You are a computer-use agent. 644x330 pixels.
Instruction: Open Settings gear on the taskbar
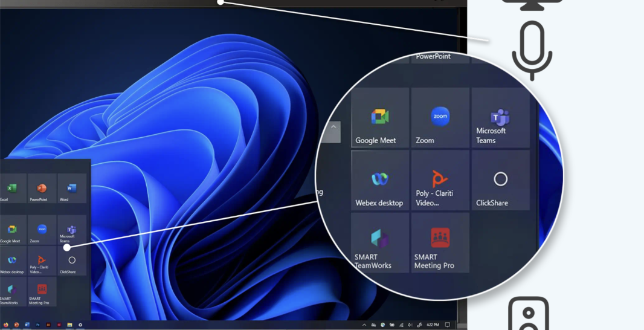80,325
